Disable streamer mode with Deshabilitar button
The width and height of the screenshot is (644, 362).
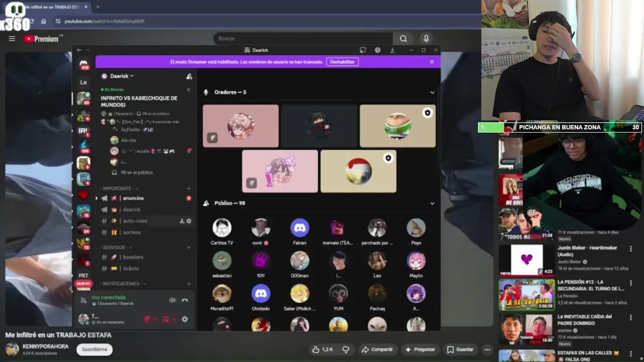click(x=342, y=62)
